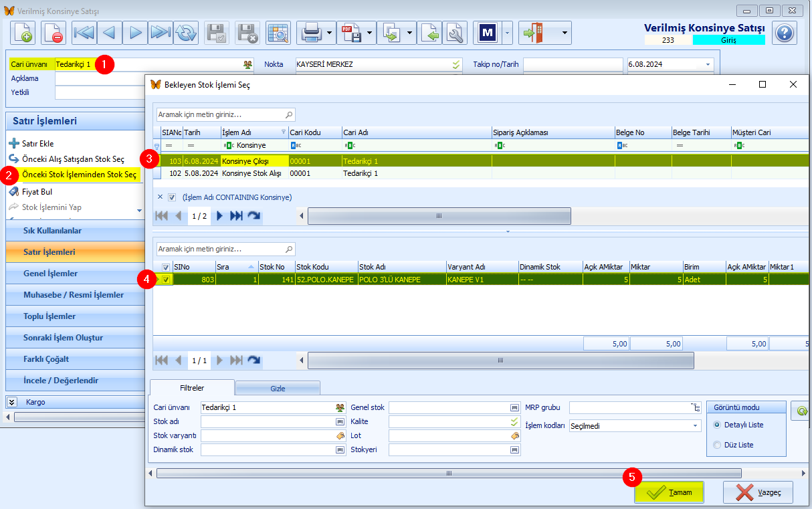The image size is (812, 509).
Task: Click the lower grid horizontal scrollbar thumb
Action: 500,360
